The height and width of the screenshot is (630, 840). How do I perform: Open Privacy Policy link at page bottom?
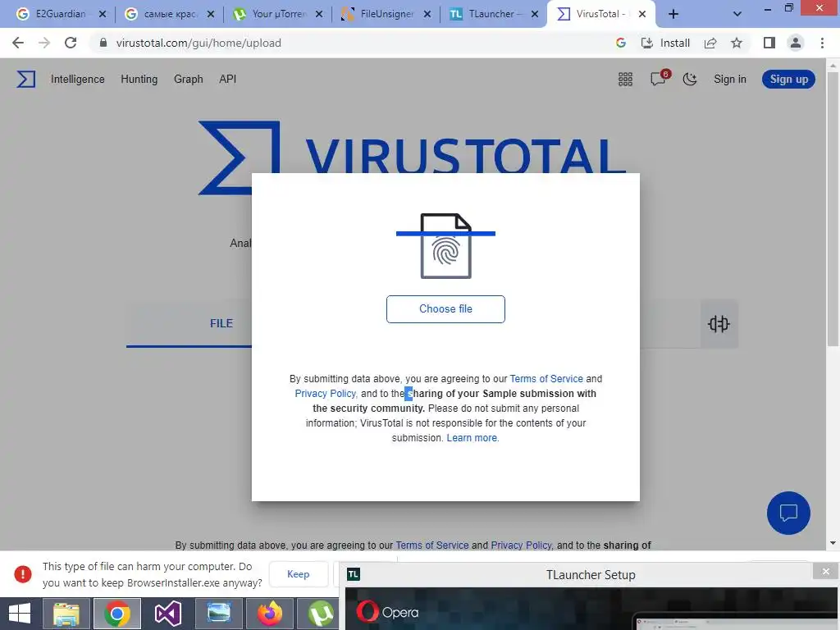521,545
